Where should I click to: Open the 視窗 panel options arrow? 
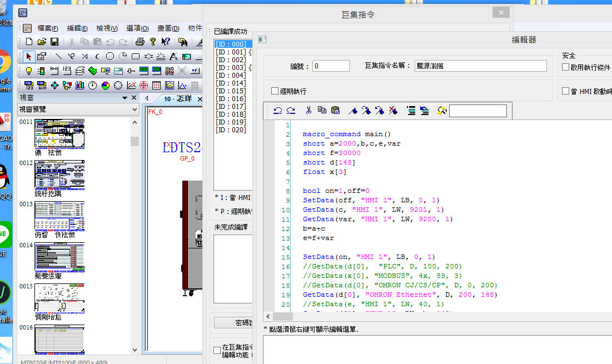(x=125, y=98)
